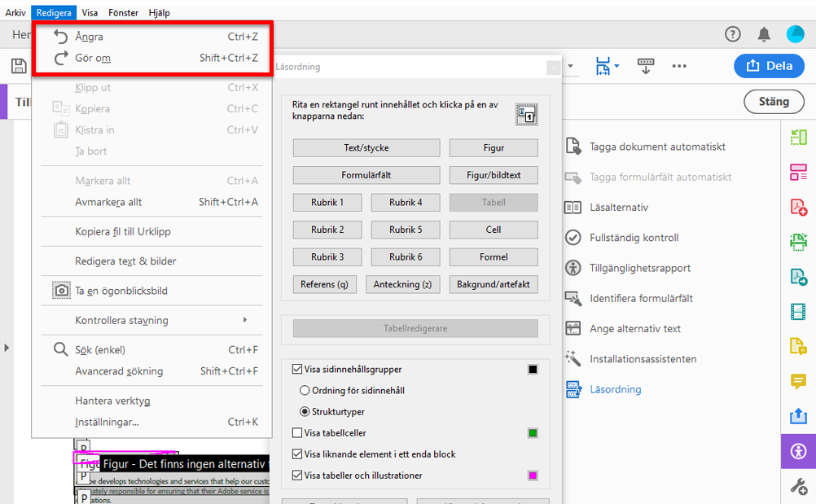Select the Accessibility tool icon in right sidebar

[x=797, y=451]
